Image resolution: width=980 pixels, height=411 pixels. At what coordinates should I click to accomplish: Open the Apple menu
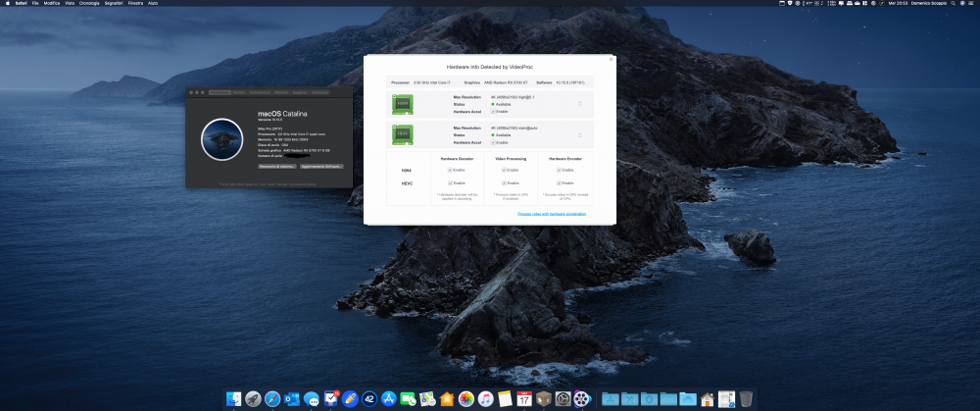[8, 3]
